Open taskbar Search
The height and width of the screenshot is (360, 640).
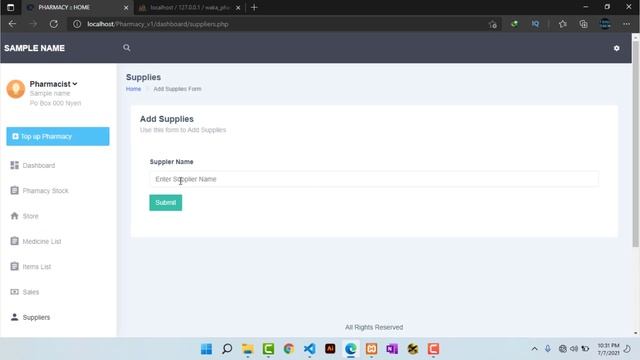tap(227, 349)
